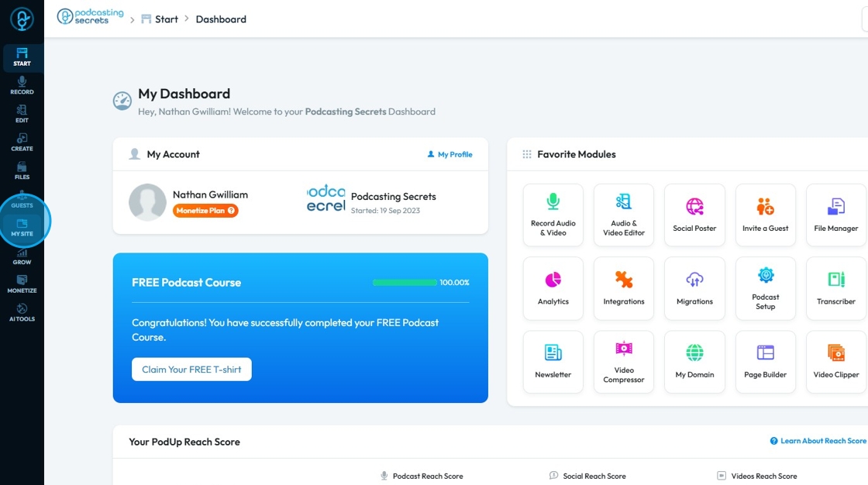Open the Integrations module

point(624,288)
